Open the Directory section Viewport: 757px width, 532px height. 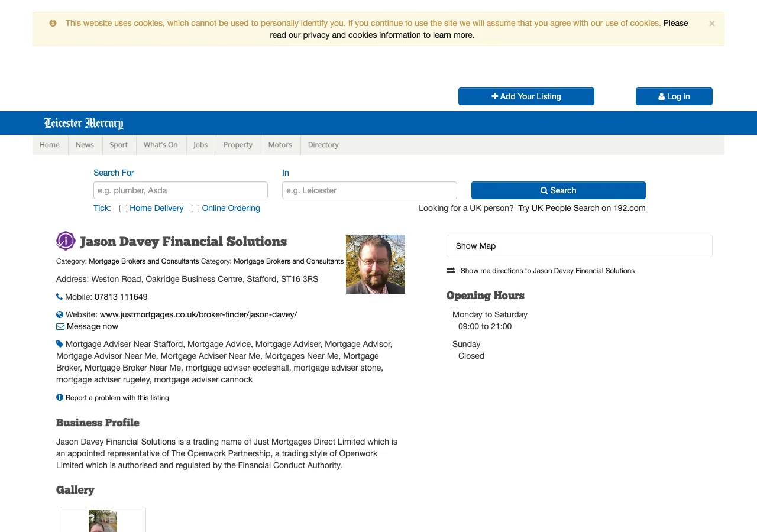click(x=323, y=144)
